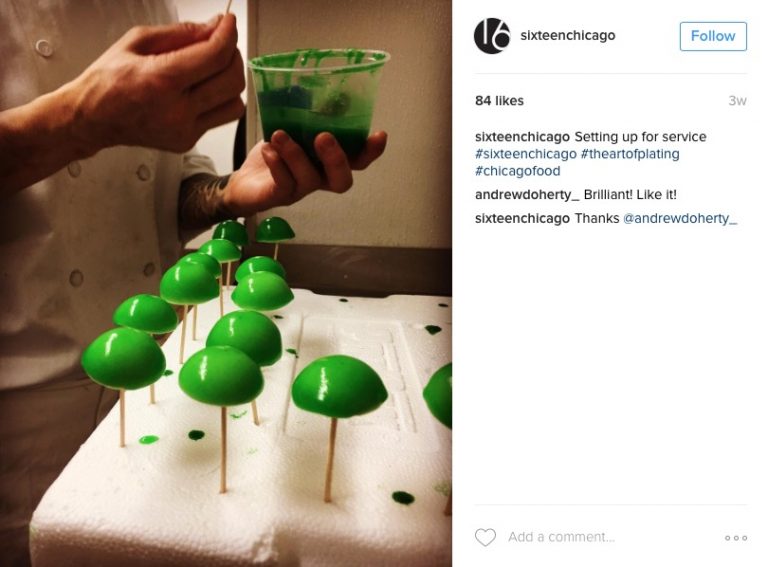Click the "Brilliant! Like it!" comment text
Viewport: 768px width, 567px height.
pos(631,195)
